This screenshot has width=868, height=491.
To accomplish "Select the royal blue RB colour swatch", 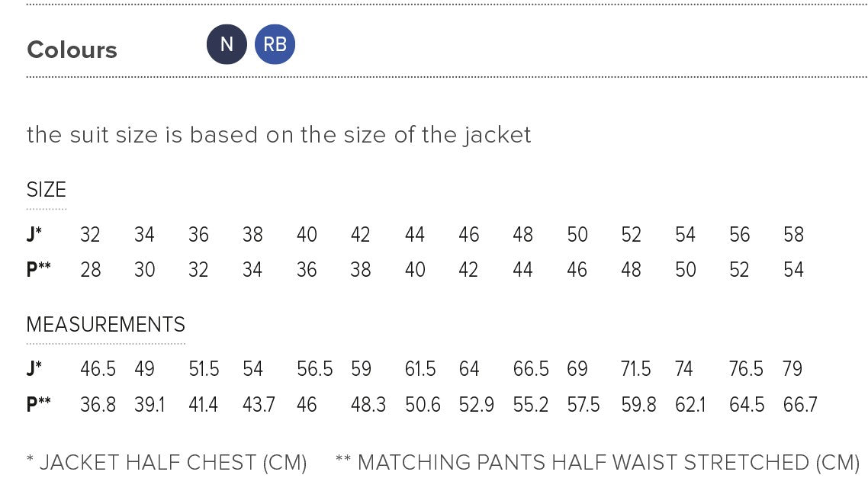I will [x=275, y=44].
